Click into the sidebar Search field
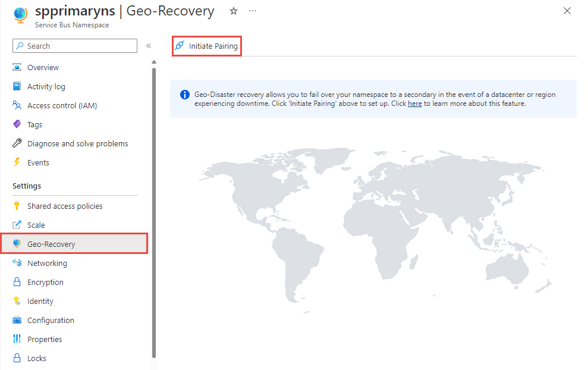This screenshot has height=370, width=588. 74,46
